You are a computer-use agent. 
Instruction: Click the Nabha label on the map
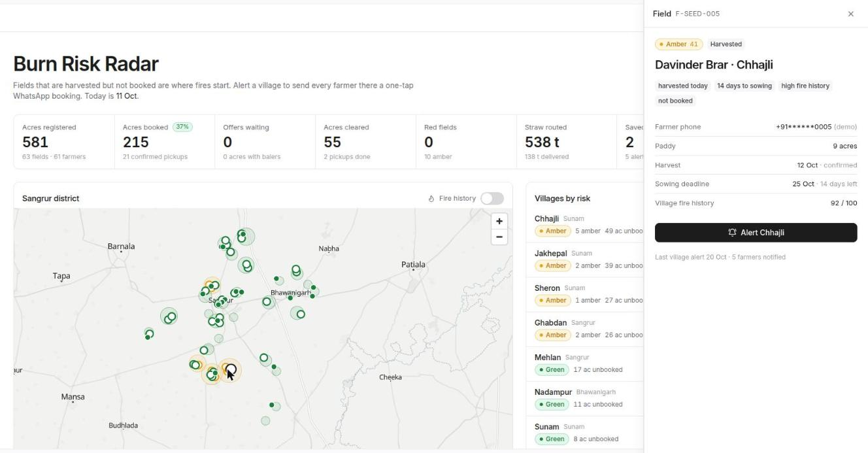329,248
